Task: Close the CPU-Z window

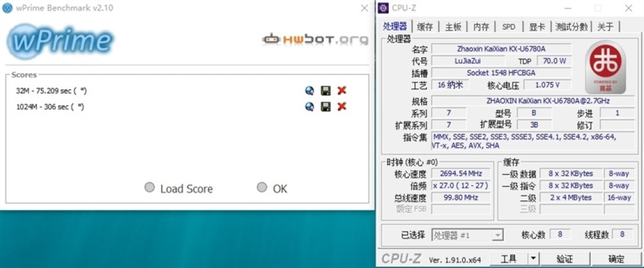Action: pos(628,8)
